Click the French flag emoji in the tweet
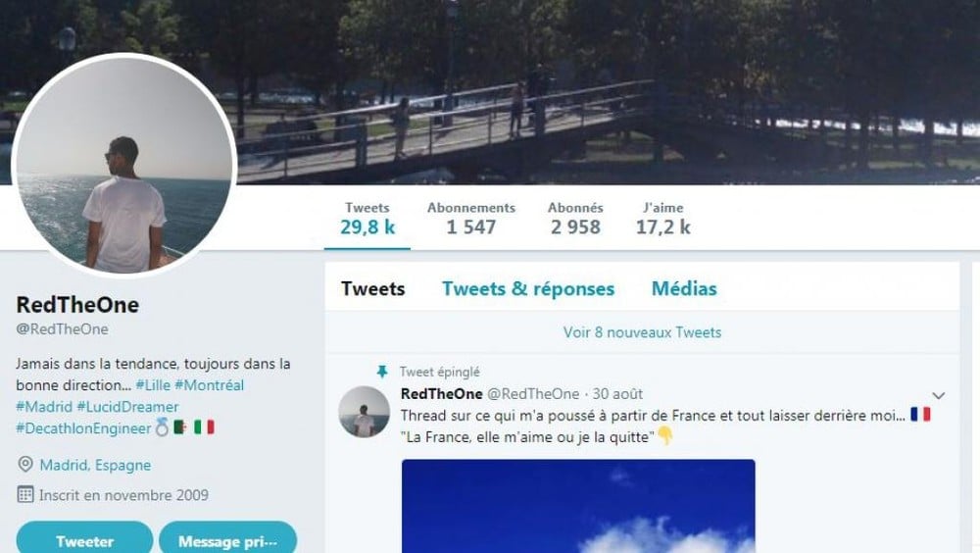Image resolution: width=980 pixels, height=553 pixels. click(920, 414)
